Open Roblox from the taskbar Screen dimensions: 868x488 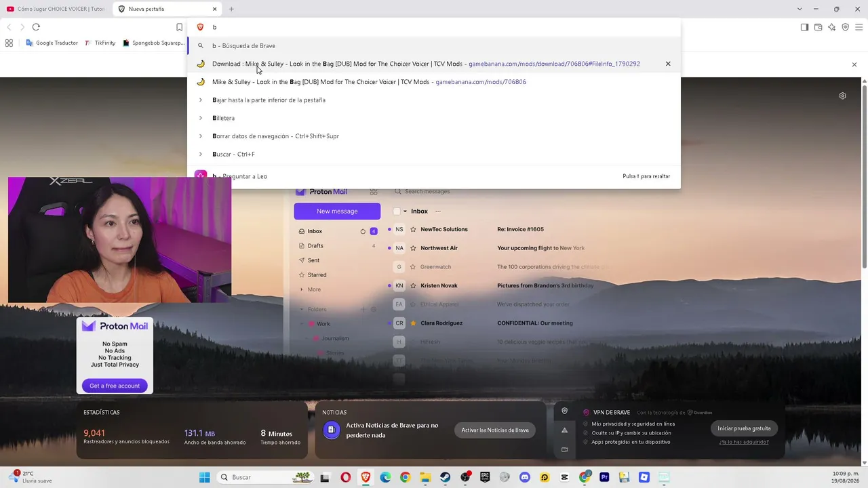(x=644, y=477)
